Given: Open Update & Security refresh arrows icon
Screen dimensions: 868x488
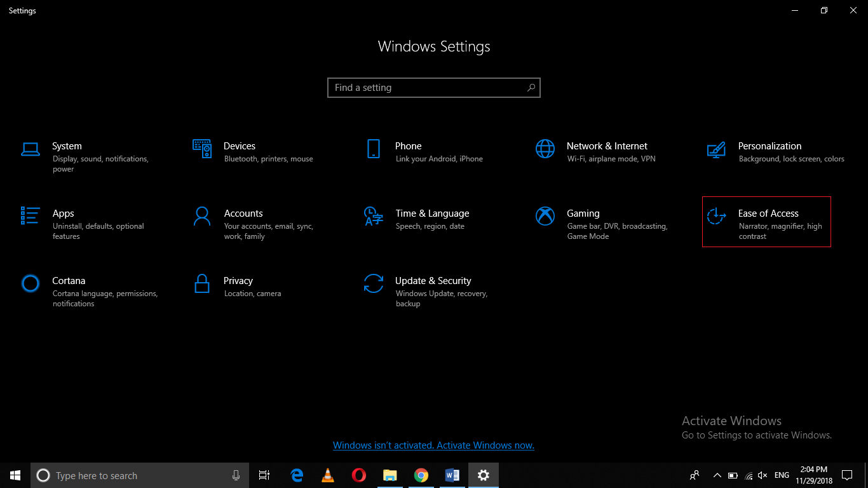Looking at the screenshot, I should tap(374, 283).
